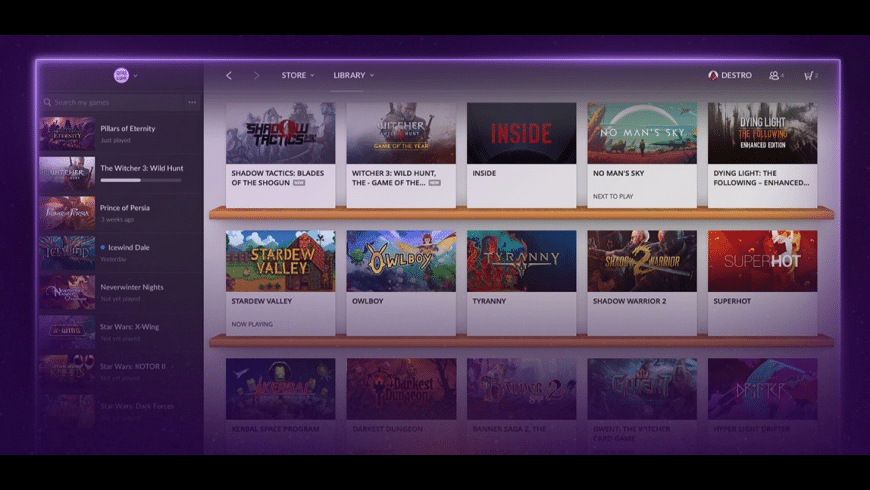
Task: Open the Stardew Valley cover
Action: 280,261
